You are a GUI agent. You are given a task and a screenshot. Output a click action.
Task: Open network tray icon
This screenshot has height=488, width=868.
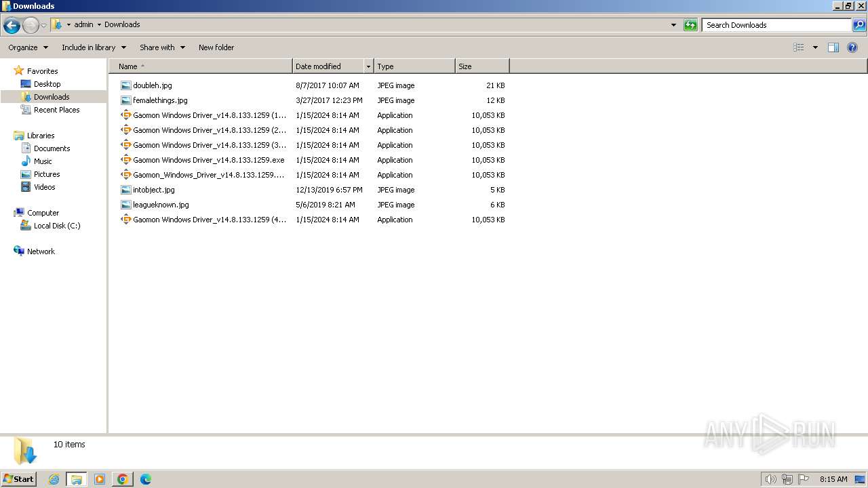787,479
